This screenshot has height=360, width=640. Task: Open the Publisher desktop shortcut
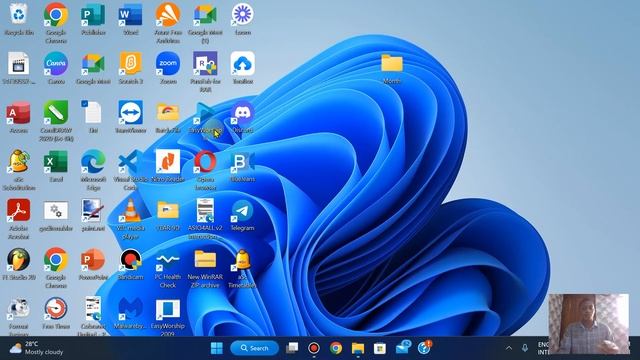click(x=93, y=20)
